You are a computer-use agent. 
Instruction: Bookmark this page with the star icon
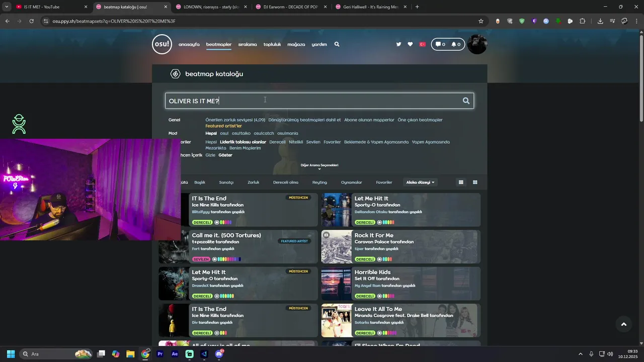coord(480,21)
